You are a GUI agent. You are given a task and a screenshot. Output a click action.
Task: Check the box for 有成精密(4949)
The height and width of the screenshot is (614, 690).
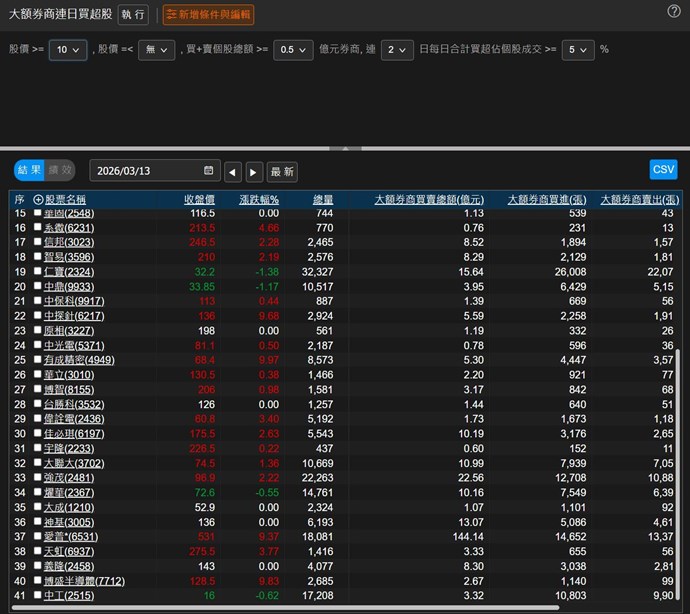(37, 359)
